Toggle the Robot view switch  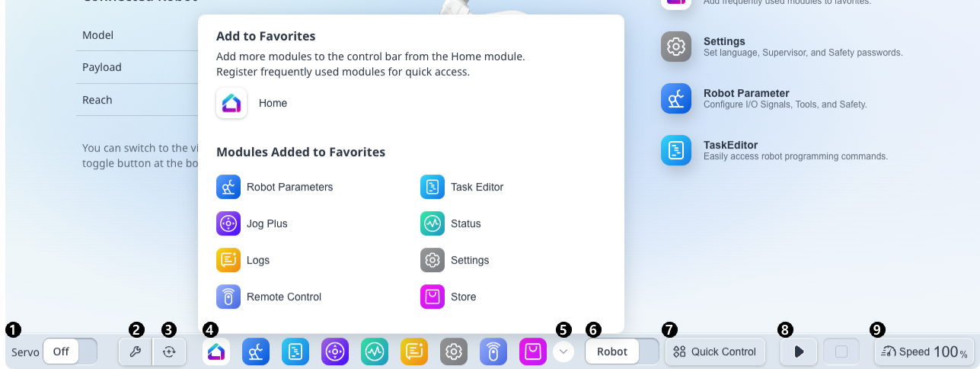coord(622,351)
